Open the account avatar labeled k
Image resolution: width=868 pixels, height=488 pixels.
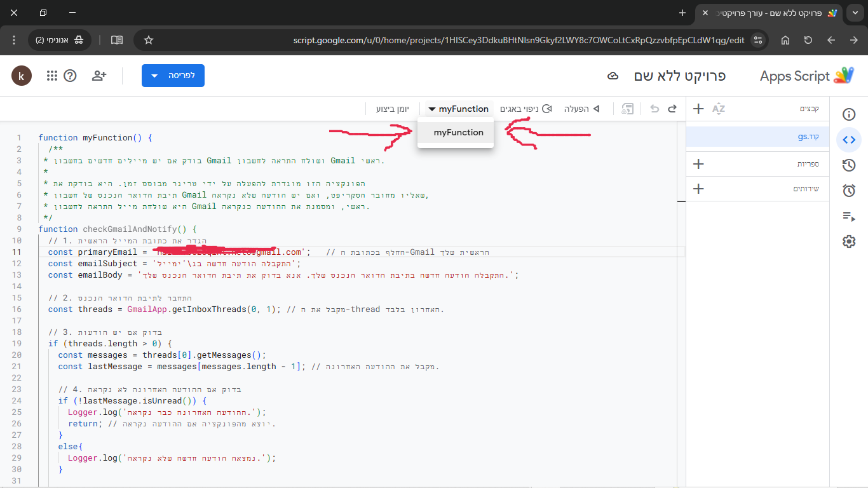coord(22,76)
